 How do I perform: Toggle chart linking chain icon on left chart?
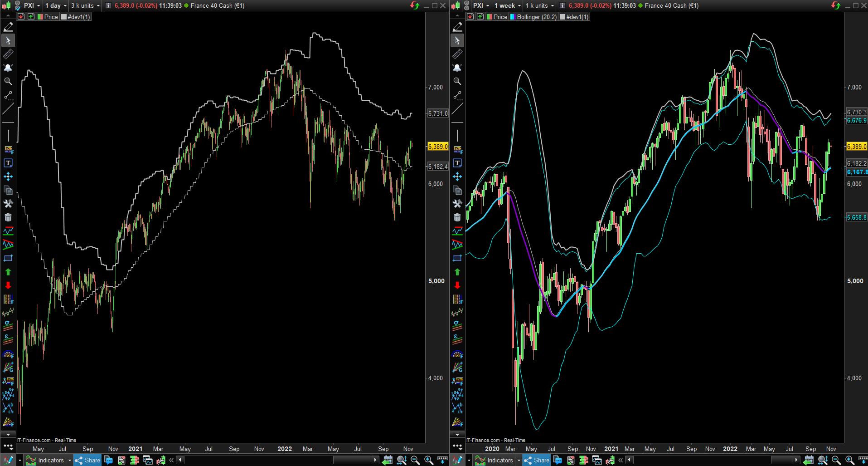tap(18, 5)
